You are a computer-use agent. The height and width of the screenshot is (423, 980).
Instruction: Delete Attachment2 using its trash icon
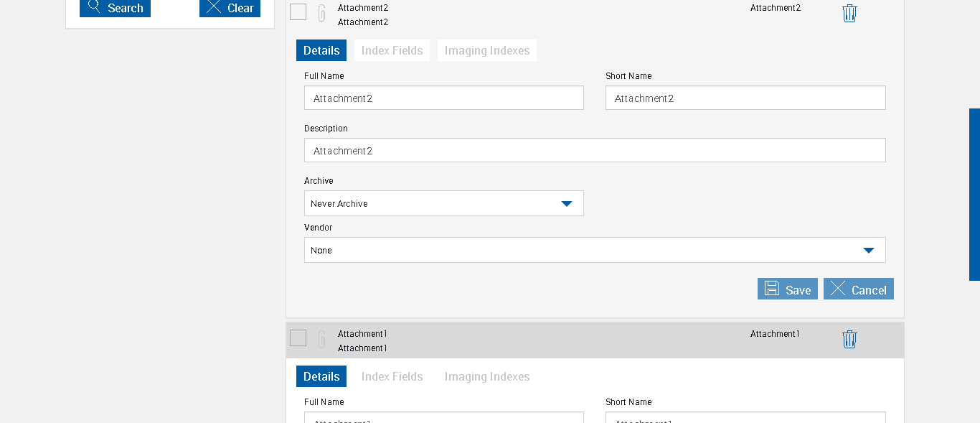(x=849, y=13)
